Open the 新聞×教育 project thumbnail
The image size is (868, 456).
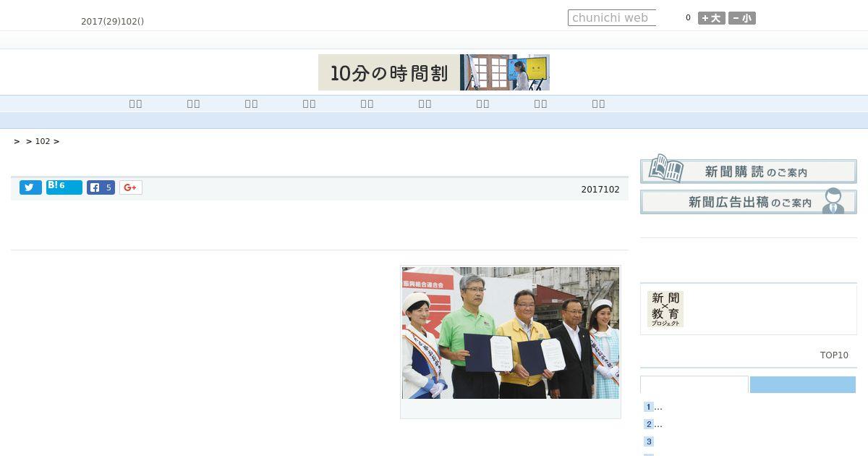click(665, 309)
